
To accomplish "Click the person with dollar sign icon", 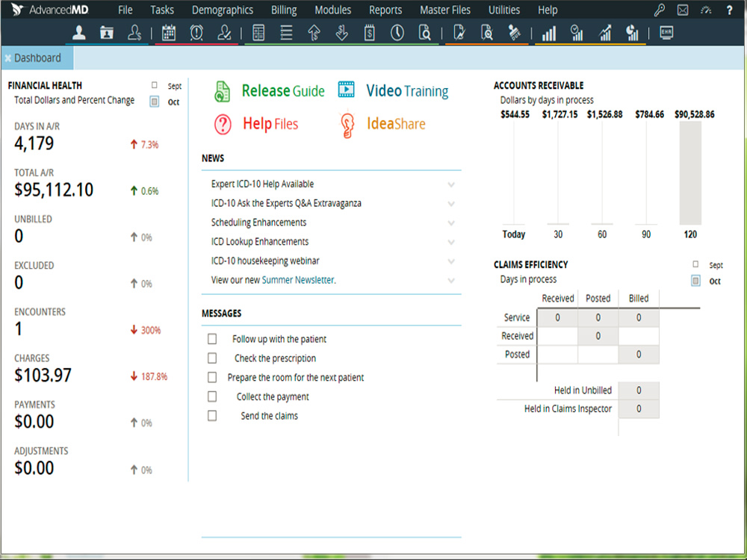I will (134, 33).
